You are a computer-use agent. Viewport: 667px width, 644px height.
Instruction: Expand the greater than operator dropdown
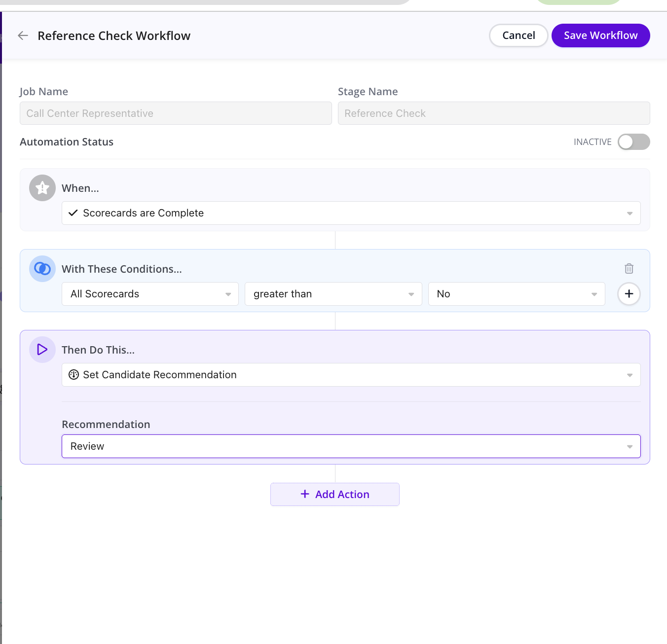333,294
